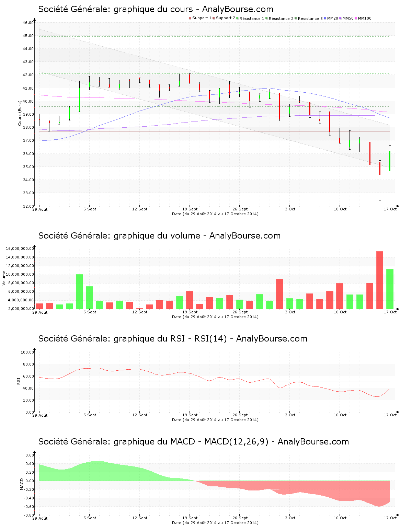Click '10 Oct' under the RSI chart
This screenshot has width=412, height=532.
(340, 415)
